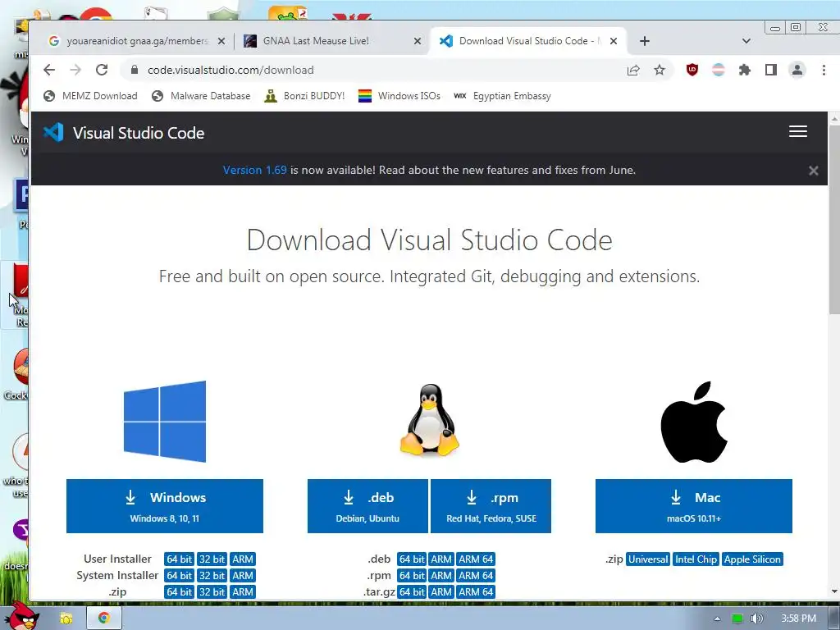Click the padlock site info icon
Screen dimensions: 840x630
[135, 70]
